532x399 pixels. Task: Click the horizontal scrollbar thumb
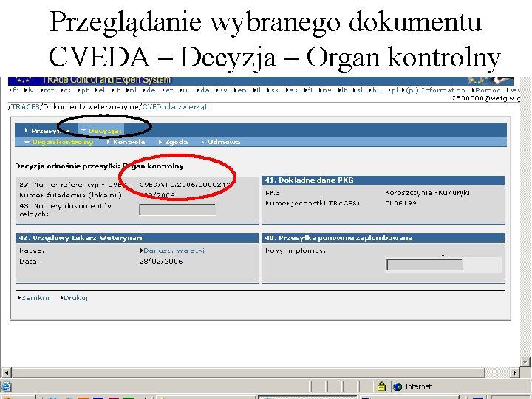(248, 372)
